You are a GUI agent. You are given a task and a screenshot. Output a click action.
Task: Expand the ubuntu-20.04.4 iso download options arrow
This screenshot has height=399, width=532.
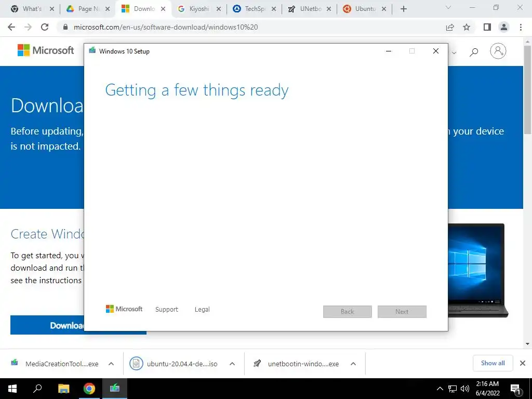(232, 364)
